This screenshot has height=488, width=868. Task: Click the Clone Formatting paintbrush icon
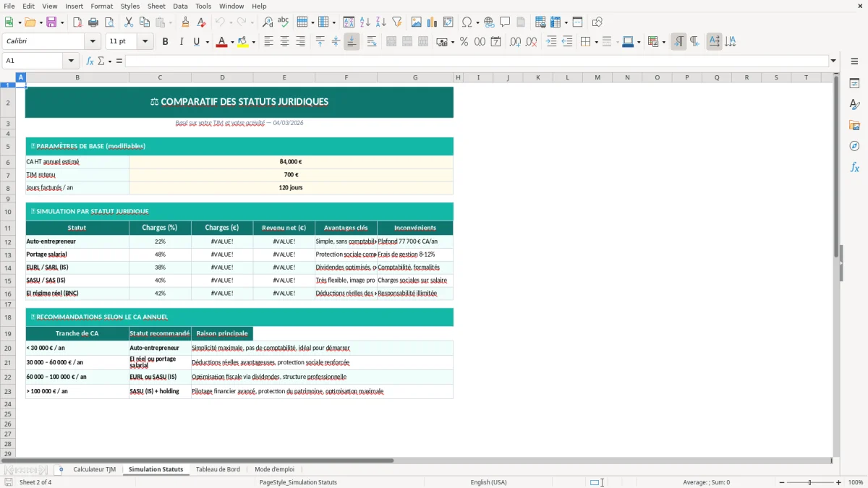(x=186, y=22)
